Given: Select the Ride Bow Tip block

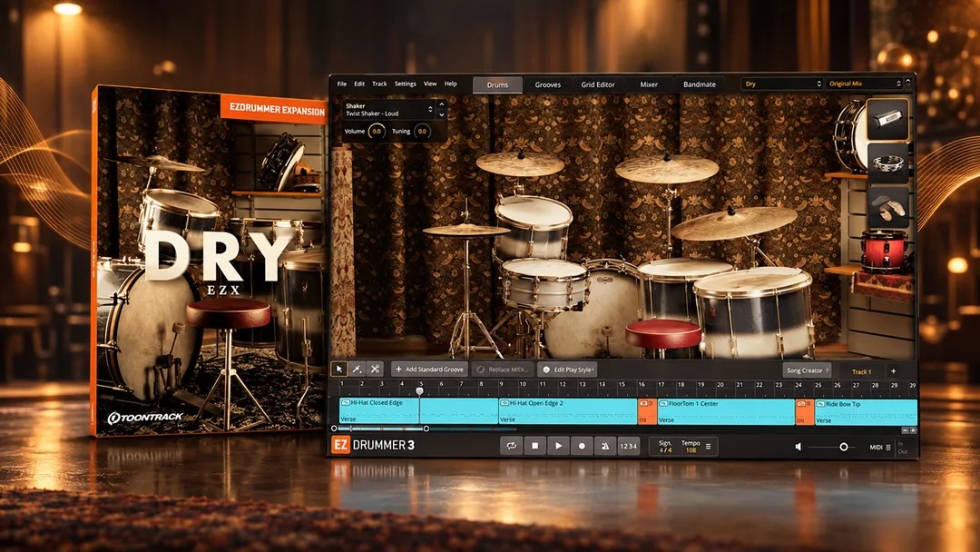Looking at the screenshot, I should tap(867, 412).
